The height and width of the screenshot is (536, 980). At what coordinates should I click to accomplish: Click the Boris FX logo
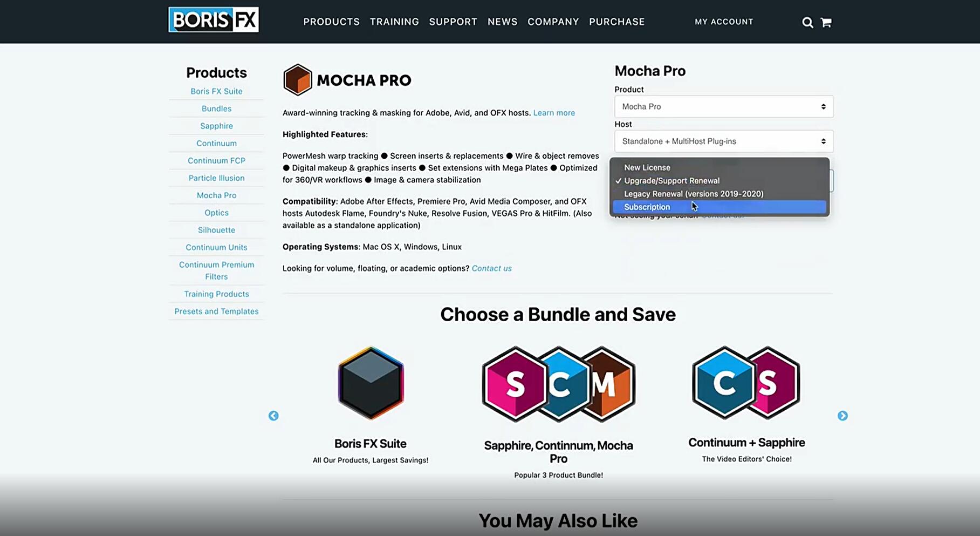coord(214,20)
